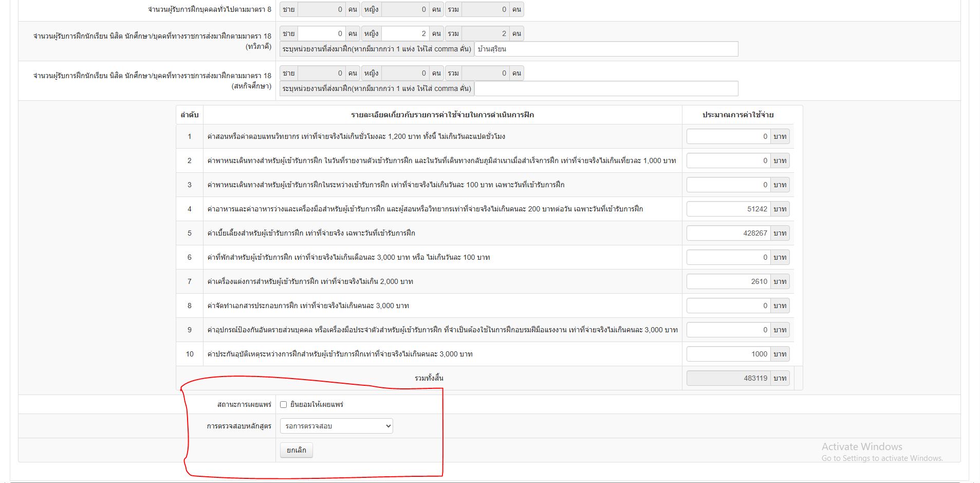
Task: Select the หญิง count field showing 2
Action: coord(405,34)
